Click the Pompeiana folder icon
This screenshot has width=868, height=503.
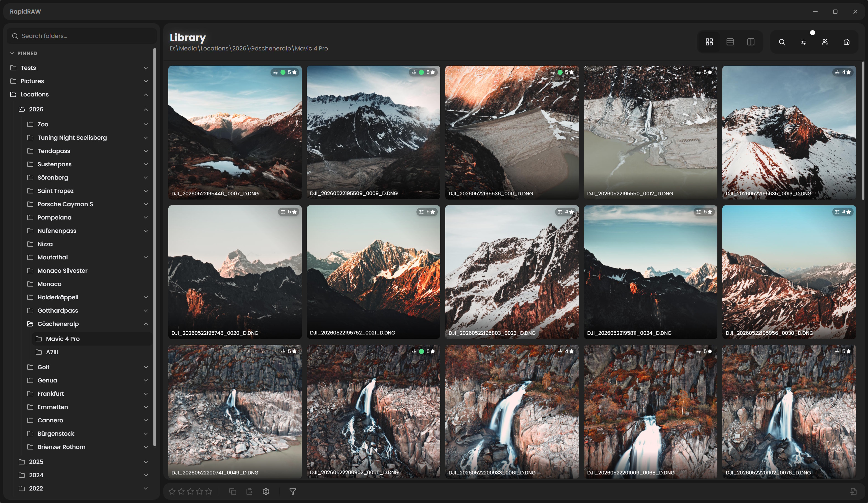coord(30,218)
